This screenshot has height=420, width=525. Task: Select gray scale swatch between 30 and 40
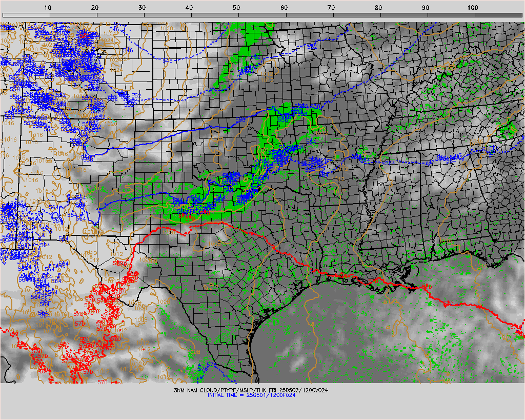pos(168,15)
